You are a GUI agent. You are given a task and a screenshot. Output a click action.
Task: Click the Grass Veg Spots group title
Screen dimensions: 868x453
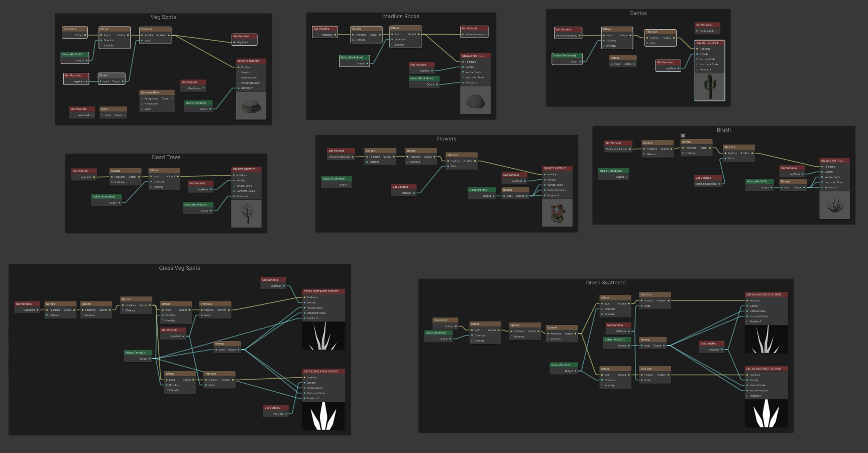click(179, 268)
